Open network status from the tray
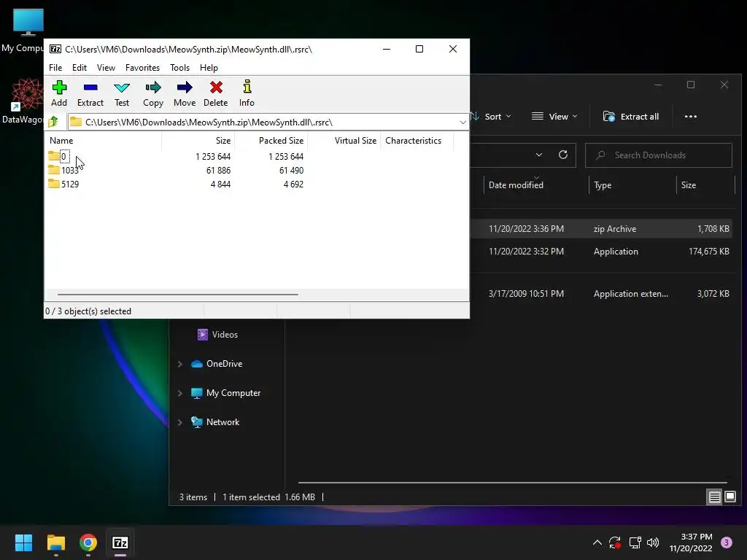747x560 pixels. tap(635, 542)
